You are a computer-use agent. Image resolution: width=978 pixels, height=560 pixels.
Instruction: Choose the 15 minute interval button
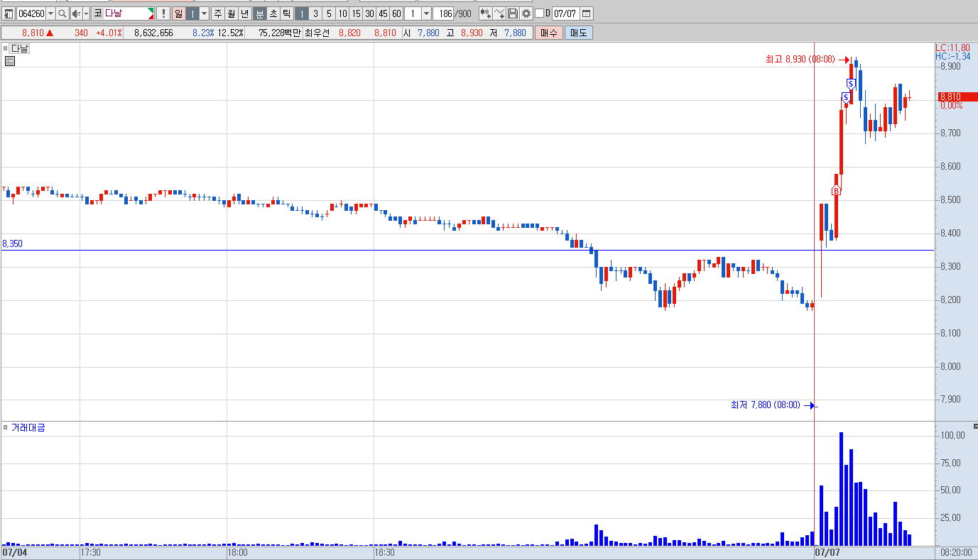point(356,13)
